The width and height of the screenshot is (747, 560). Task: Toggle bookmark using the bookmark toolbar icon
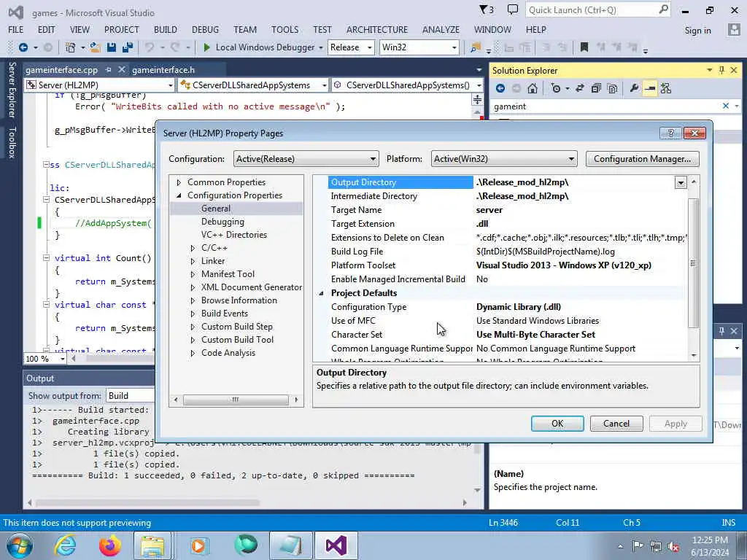pyautogui.click(x=584, y=47)
